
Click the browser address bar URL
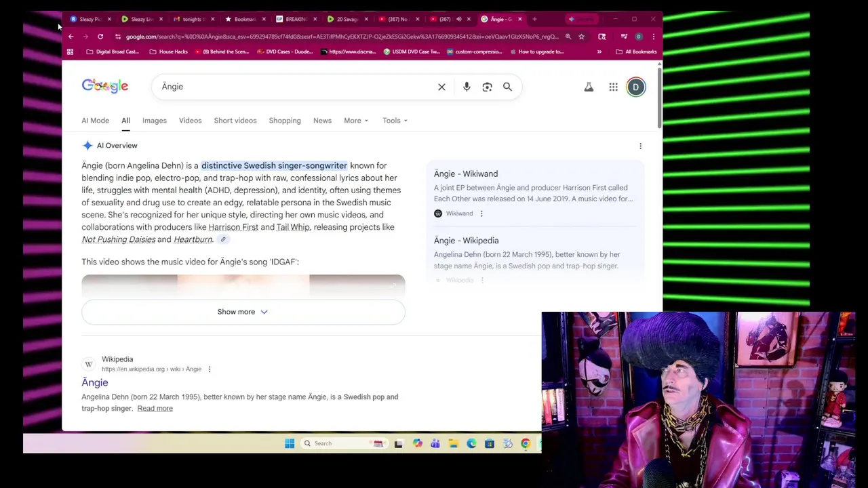(341, 37)
